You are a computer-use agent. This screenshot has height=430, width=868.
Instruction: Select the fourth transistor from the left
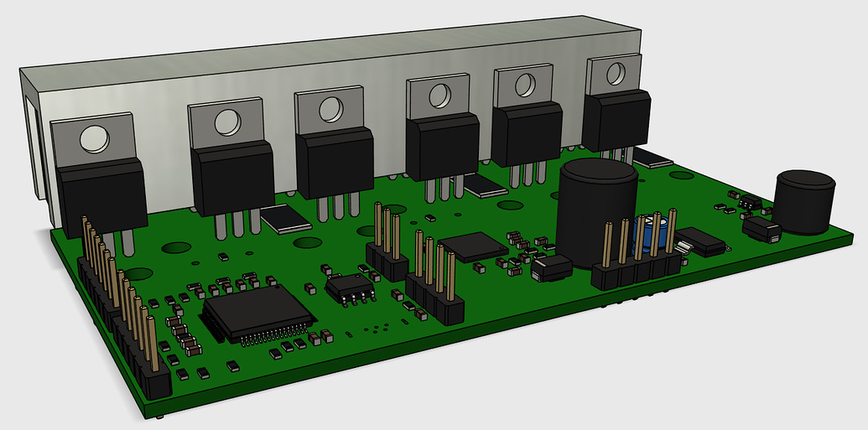click(441, 148)
